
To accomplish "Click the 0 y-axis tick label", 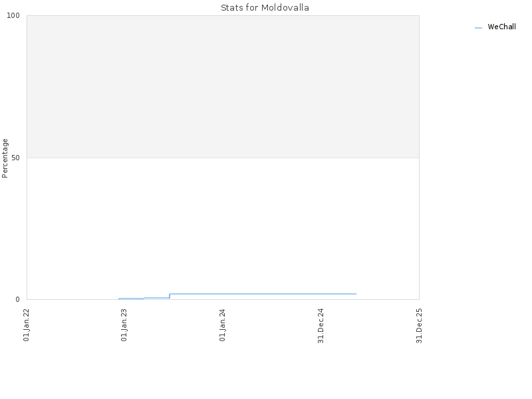I will (18, 300).
